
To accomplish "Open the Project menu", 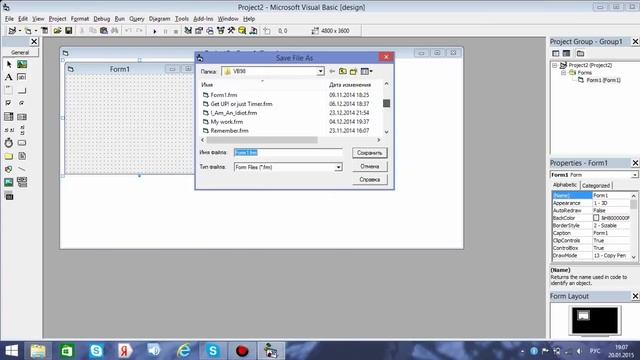I will click(x=57, y=19).
